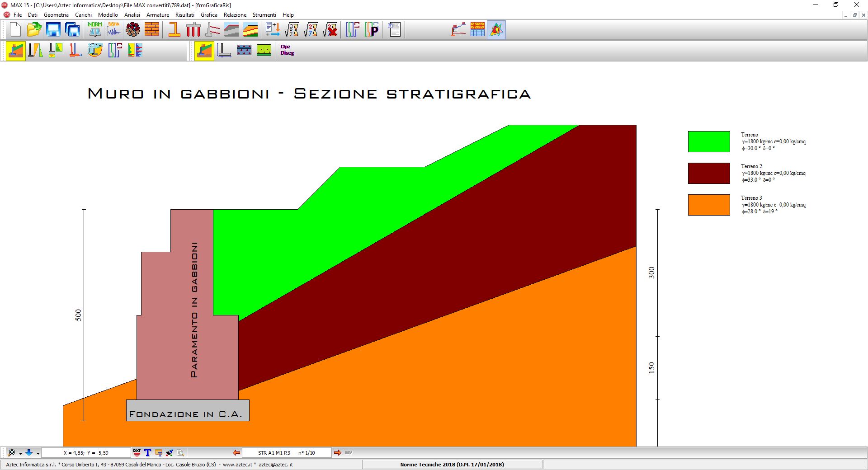Click the foundation piles icon
This screenshot has height=470, width=868.
(193, 30)
